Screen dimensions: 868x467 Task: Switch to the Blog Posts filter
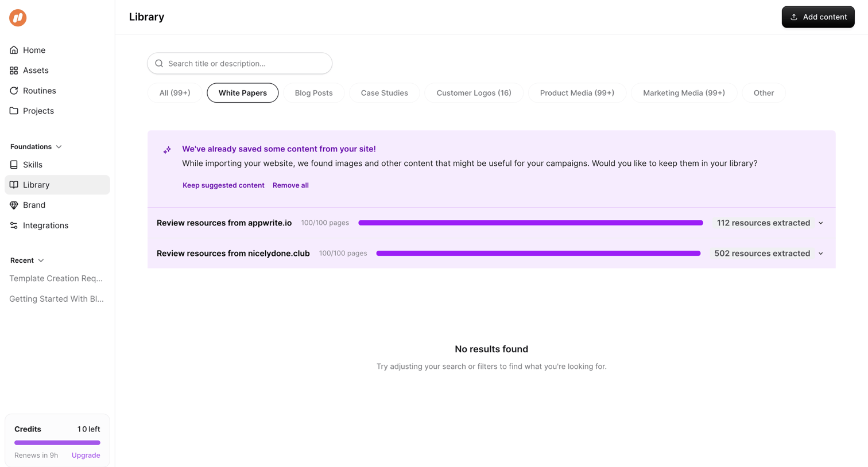pos(314,93)
